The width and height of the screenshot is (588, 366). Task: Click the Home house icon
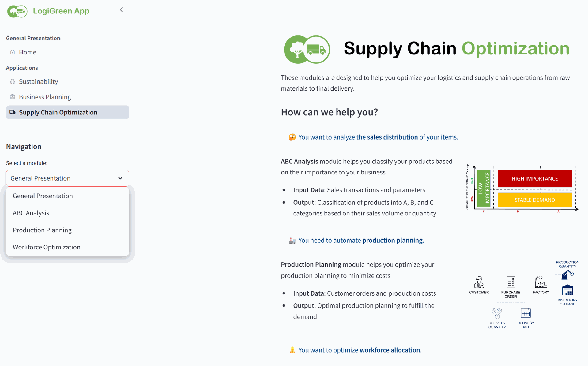point(13,52)
